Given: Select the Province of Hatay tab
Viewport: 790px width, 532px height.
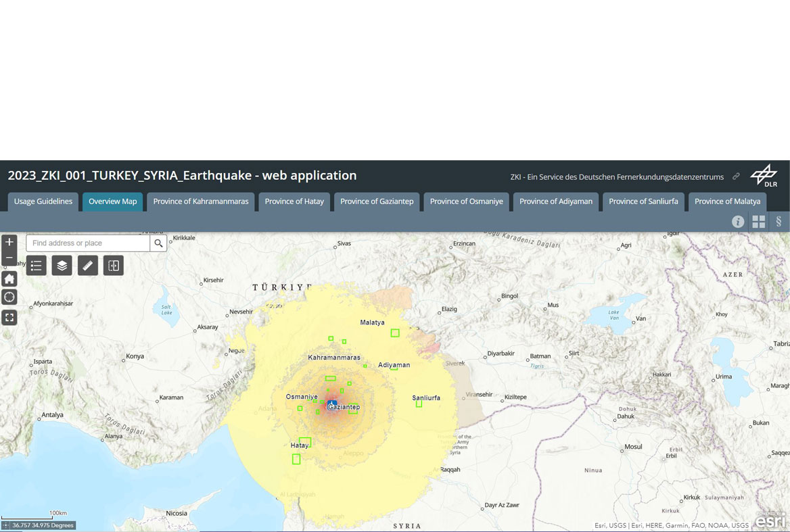Looking at the screenshot, I should (294, 201).
